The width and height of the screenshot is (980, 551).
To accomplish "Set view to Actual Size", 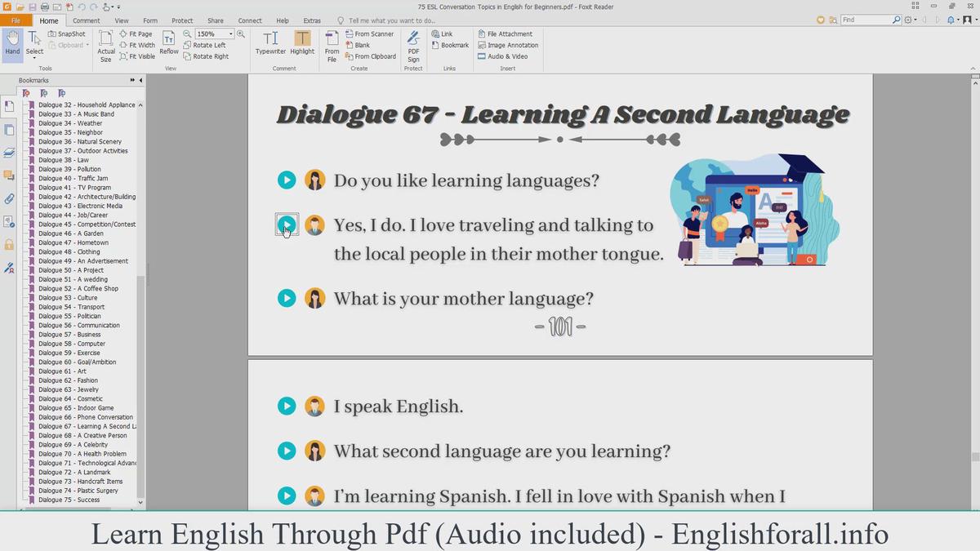I will click(106, 47).
